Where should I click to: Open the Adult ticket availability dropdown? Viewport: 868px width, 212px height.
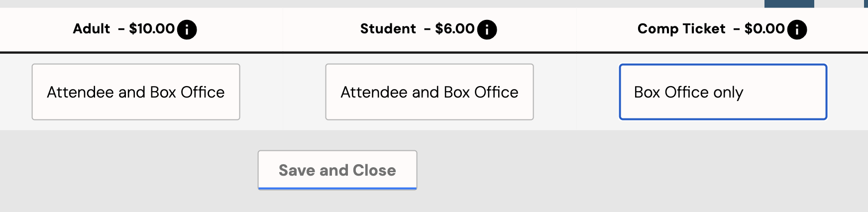tap(136, 92)
